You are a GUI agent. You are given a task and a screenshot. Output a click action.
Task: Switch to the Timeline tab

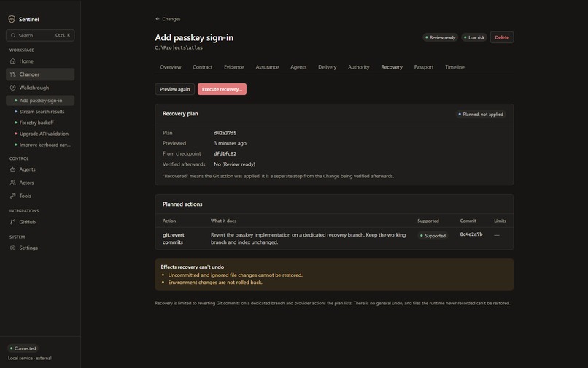coord(454,67)
